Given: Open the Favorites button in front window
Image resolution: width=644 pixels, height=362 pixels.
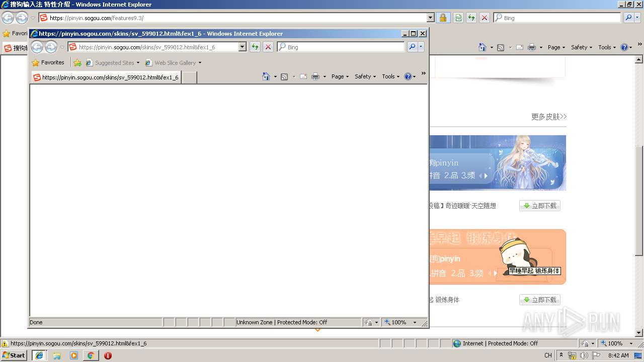Looking at the screenshot, I should pos(48,63).
